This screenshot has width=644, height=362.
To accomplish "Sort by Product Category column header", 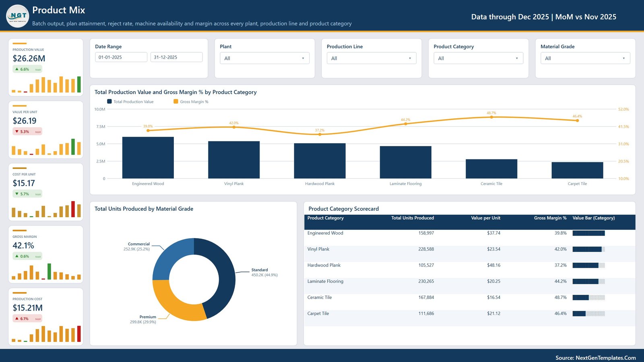I will click(326, 218).
